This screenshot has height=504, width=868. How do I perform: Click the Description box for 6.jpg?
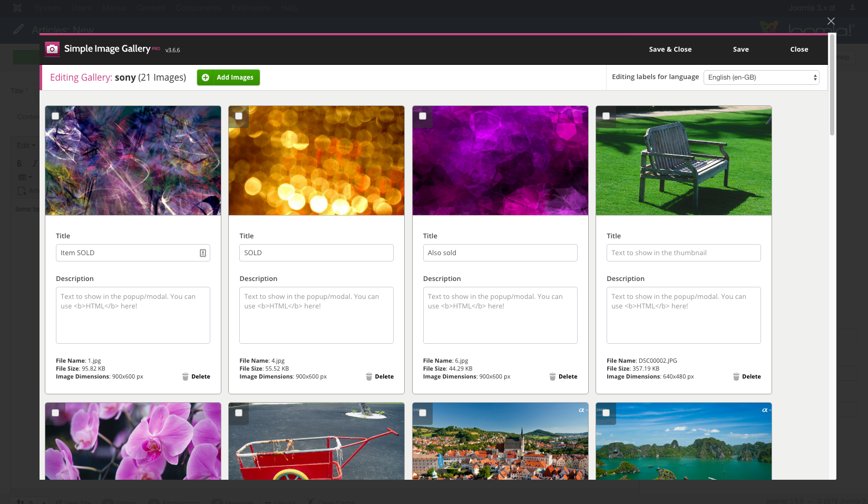[x=500, y=315]
